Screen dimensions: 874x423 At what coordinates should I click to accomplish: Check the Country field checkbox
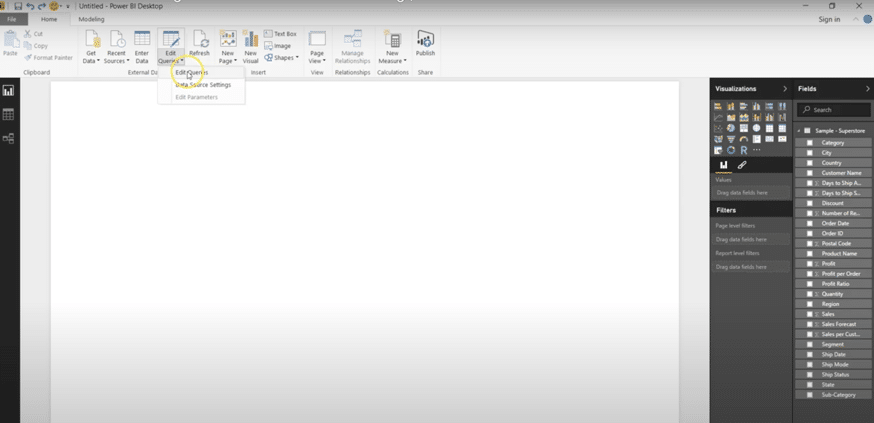click(810, 163)
